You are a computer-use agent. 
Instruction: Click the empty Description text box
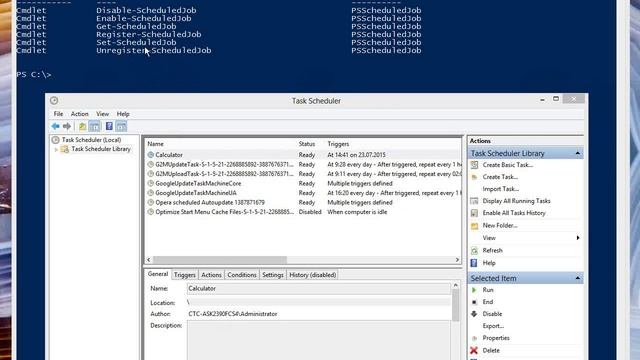(318, 340)
